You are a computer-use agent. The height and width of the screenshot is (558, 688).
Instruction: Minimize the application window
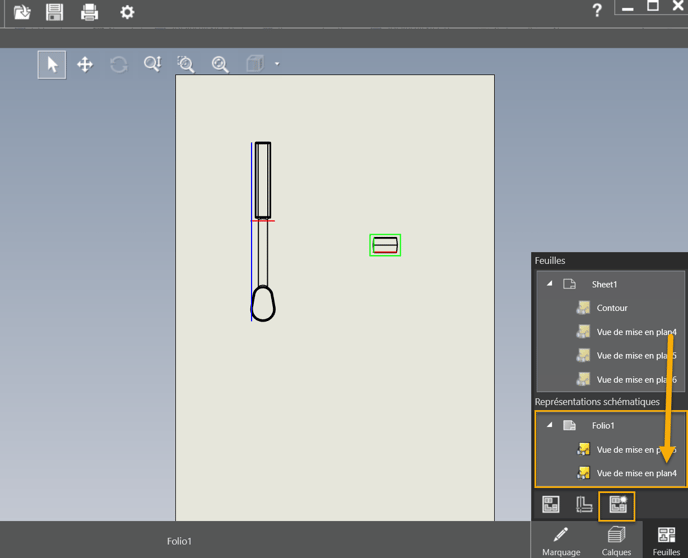coord(627,9)
